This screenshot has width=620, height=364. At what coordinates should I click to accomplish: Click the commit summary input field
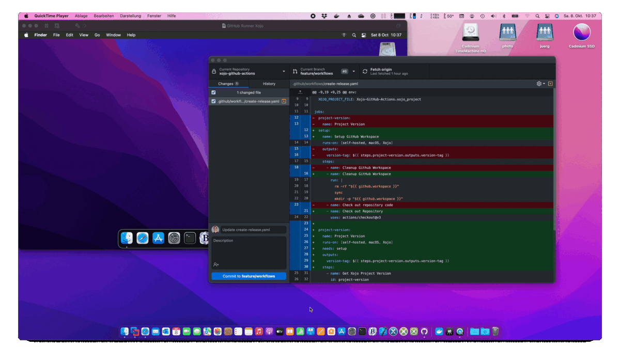pyautogui.click(x=253, y=230)
